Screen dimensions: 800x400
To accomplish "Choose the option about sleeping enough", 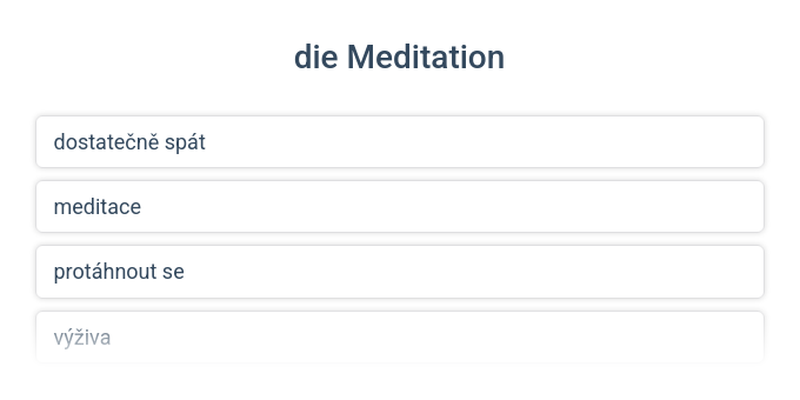I will click(400, 142).
